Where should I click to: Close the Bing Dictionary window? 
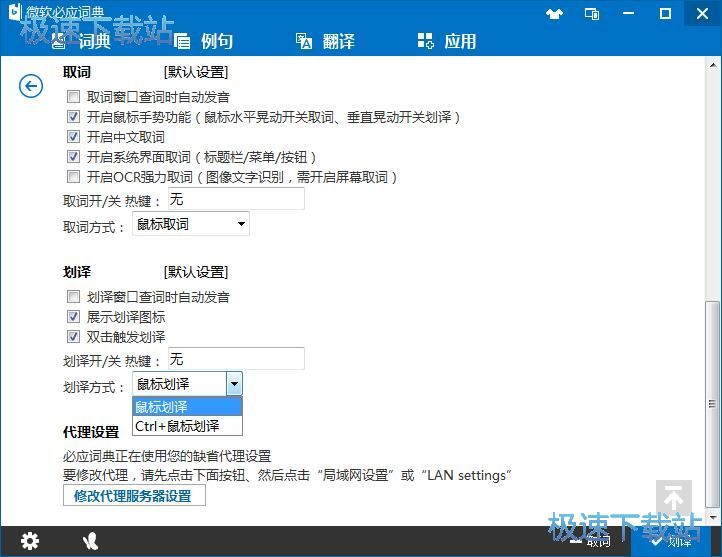(x=702, y=14)
